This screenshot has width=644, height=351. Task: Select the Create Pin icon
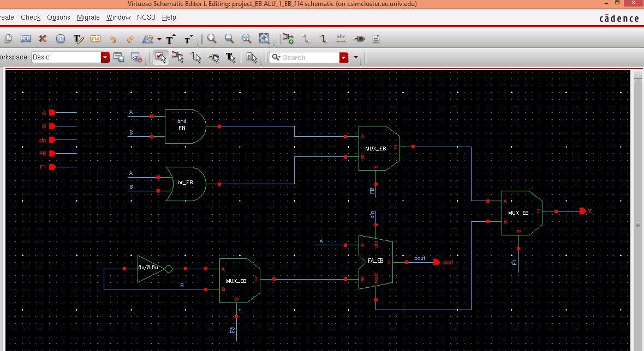(359, 39)
